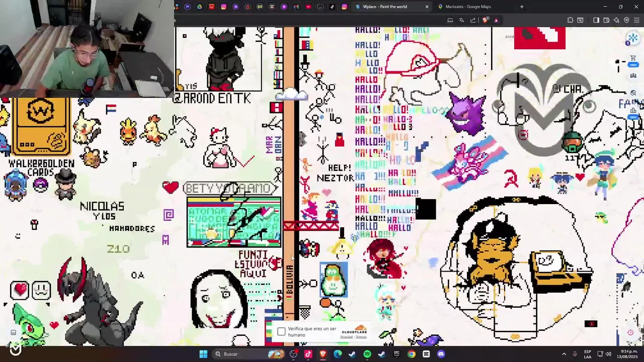Open the Brave Wallet icon

[x=606, y=20]
